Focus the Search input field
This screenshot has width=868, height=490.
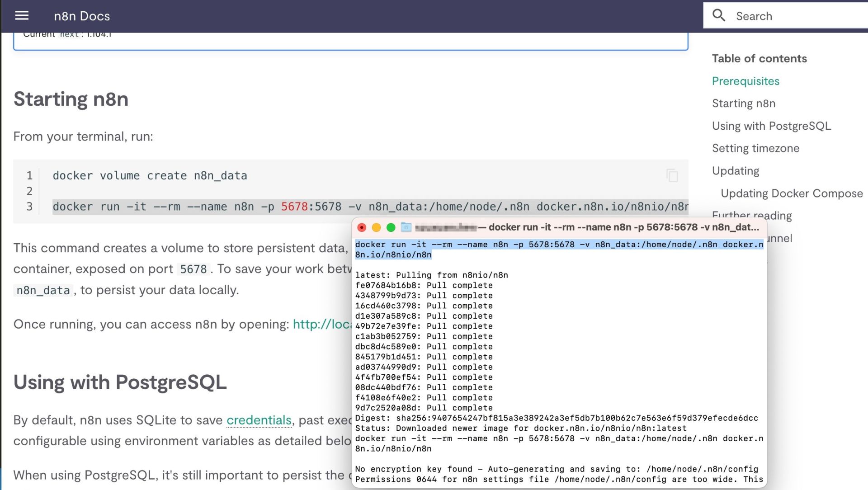786,16
